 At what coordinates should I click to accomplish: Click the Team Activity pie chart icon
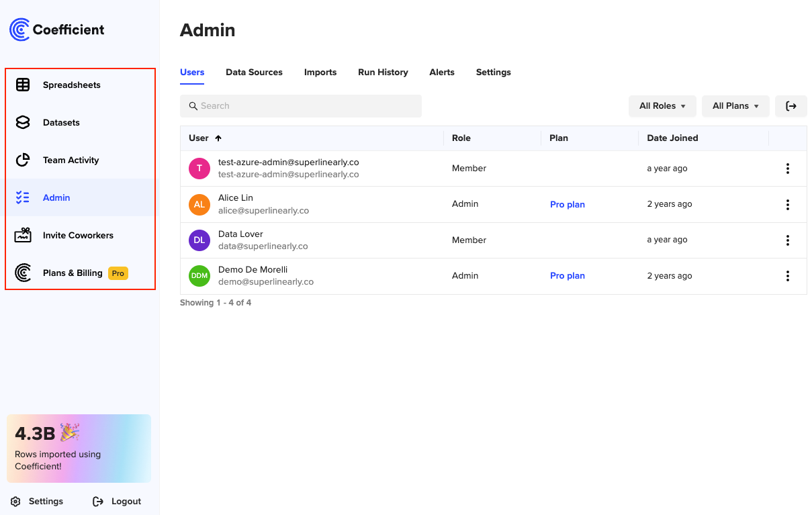23,160
